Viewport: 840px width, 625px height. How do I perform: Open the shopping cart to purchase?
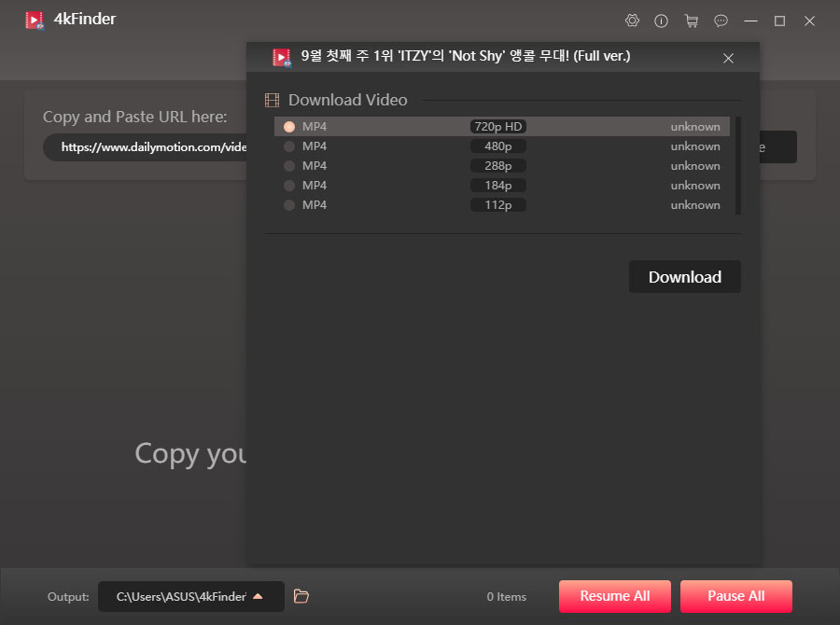[x=692, y=21]
